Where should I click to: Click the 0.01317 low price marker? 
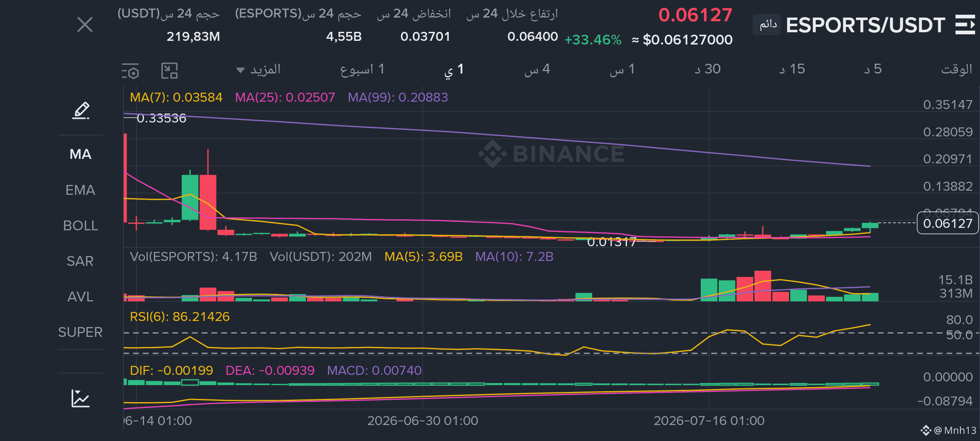pos(612,242)
